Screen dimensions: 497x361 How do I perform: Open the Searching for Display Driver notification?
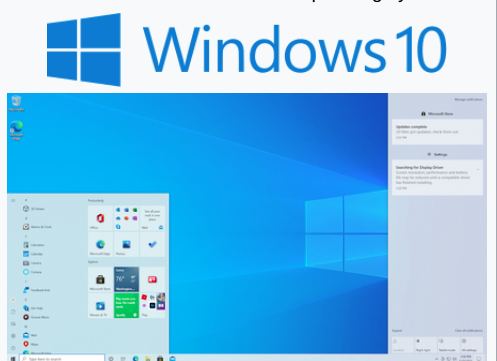click(437, 177)
